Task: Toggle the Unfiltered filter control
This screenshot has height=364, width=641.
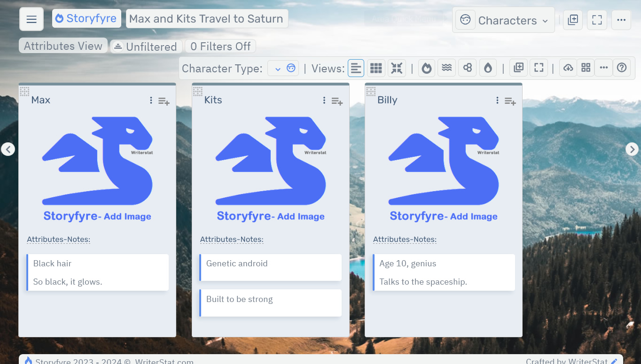Action: [x=146, y=46]
